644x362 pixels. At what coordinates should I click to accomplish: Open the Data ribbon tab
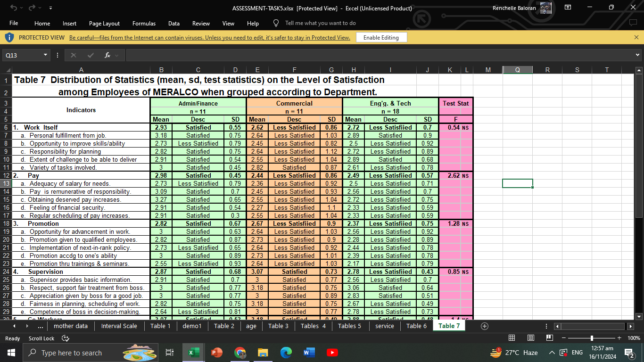tap(174, 23)
